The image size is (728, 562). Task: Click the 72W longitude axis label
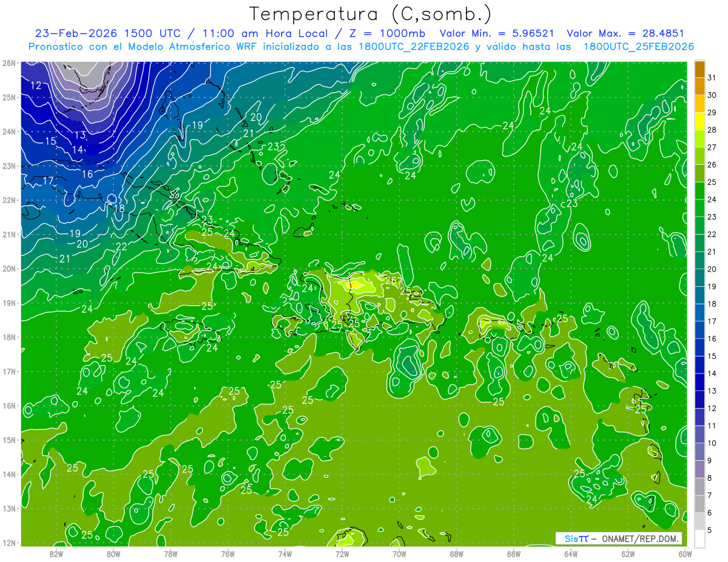[x=342, y=554]
